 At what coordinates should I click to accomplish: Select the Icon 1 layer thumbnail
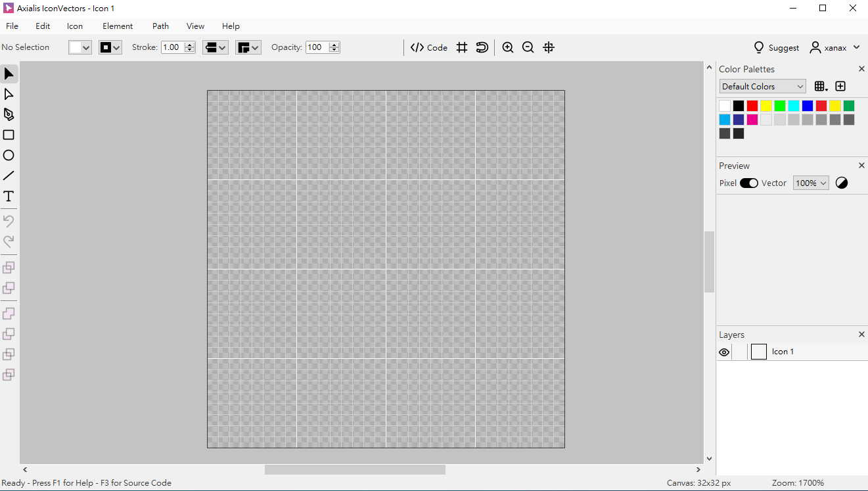pos(759,352)
